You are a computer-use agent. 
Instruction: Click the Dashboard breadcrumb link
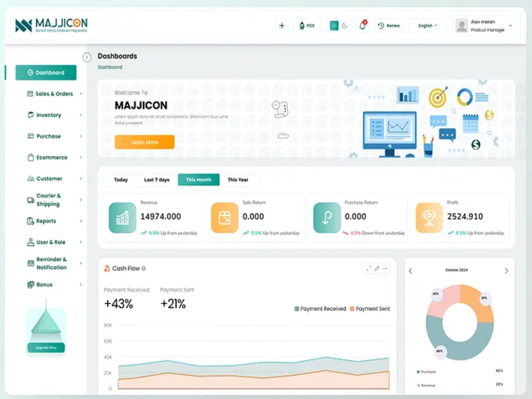[110, 67]
